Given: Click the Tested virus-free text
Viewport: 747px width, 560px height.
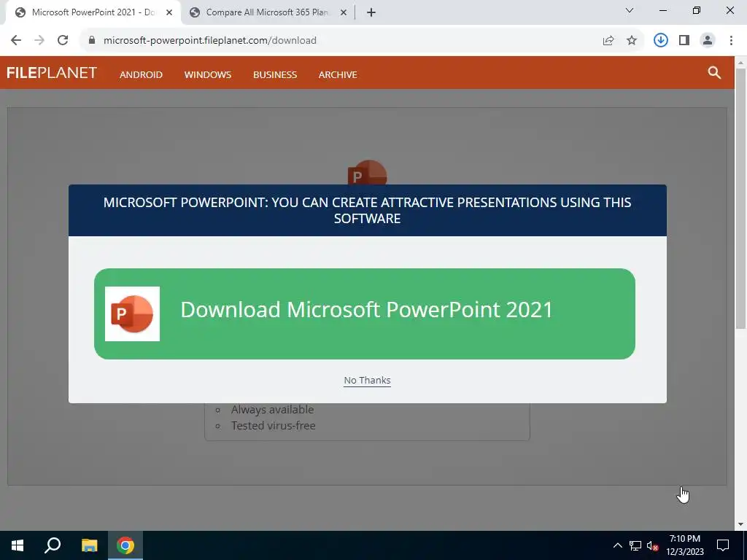Looking at the screenshot, I should [x=274, y=426].
